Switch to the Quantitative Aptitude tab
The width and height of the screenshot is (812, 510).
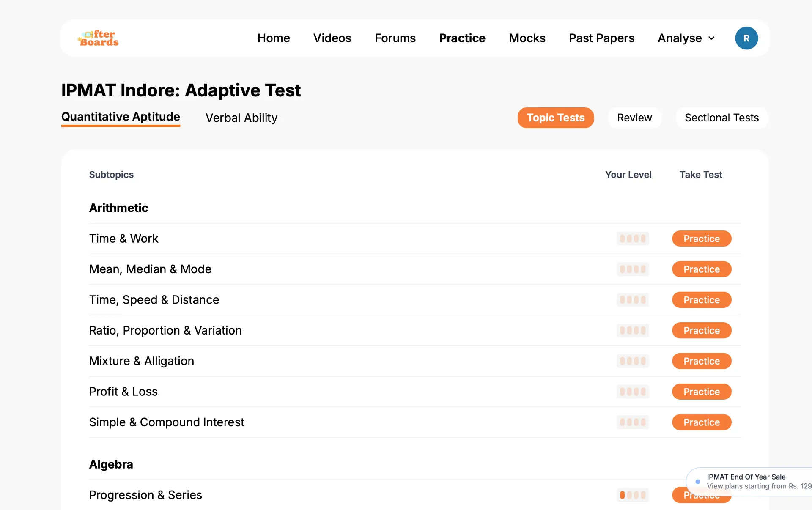pyautogui.click(x=121, y=117)
